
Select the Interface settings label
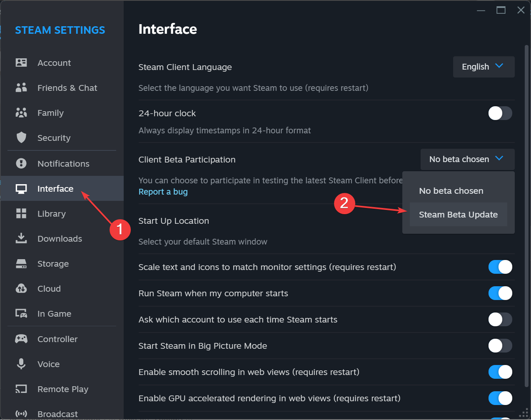tap(55, 189)
